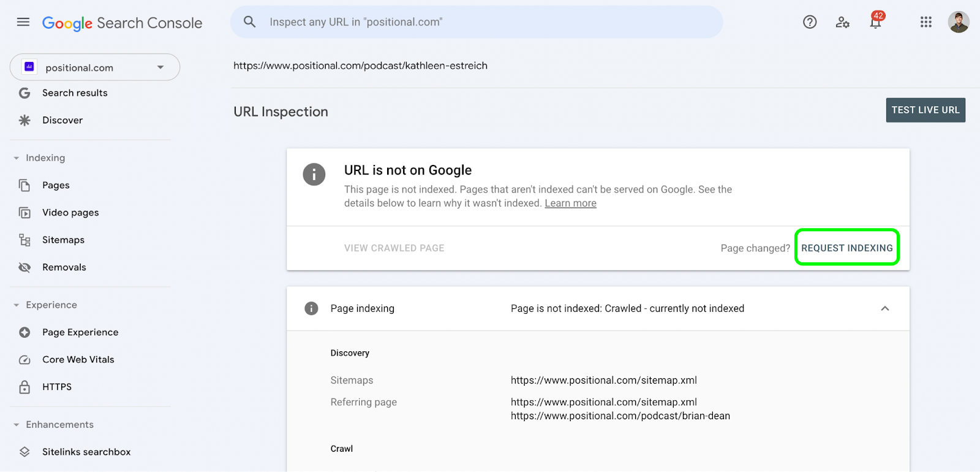Open the hamburger main menu
The image size is (980, 472).
click(x=23, y=22)
